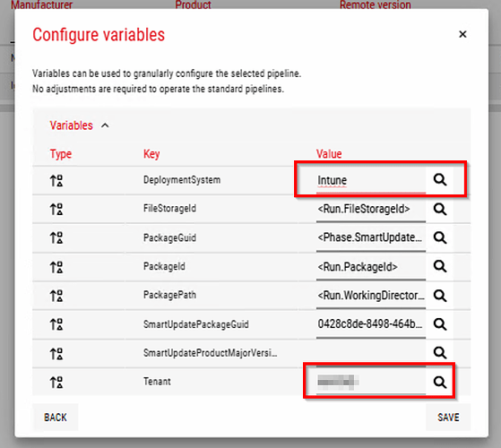Collapse the Variables section chevron
Screen dimensions: 501x448
click(x=105, y=125)
